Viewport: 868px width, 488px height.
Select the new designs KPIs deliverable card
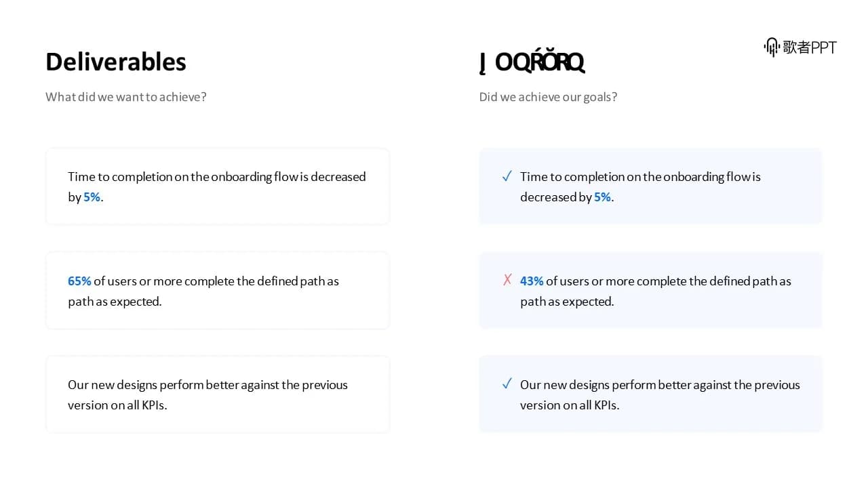[218, 394]
